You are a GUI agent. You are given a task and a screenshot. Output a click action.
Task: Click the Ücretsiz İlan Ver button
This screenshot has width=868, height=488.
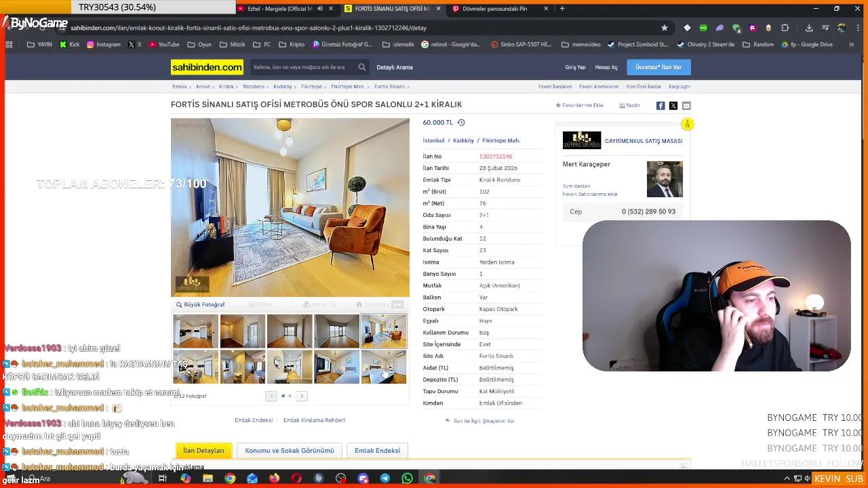tap(658, 67)
